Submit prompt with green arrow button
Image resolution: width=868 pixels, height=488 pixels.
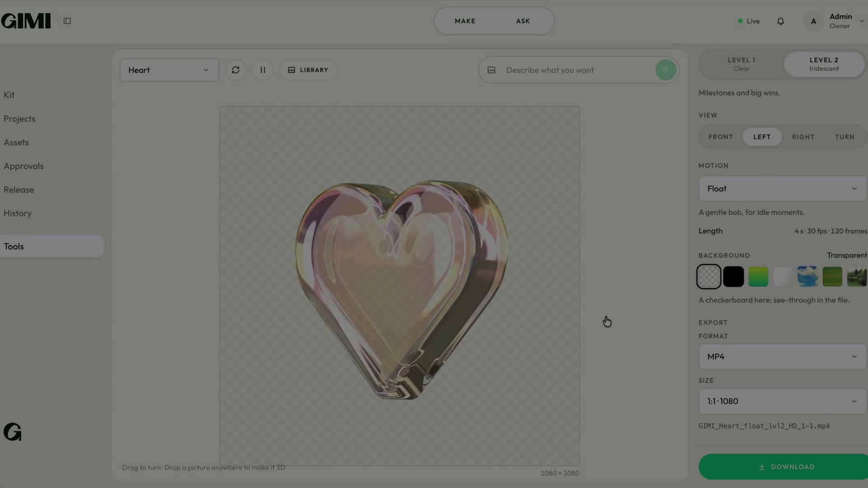(666, 70)
